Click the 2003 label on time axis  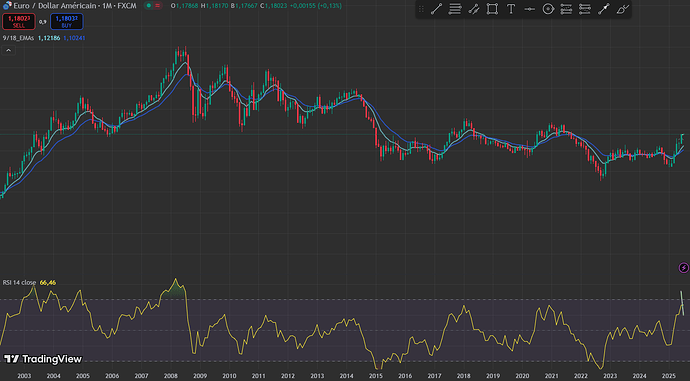[24, 376]
